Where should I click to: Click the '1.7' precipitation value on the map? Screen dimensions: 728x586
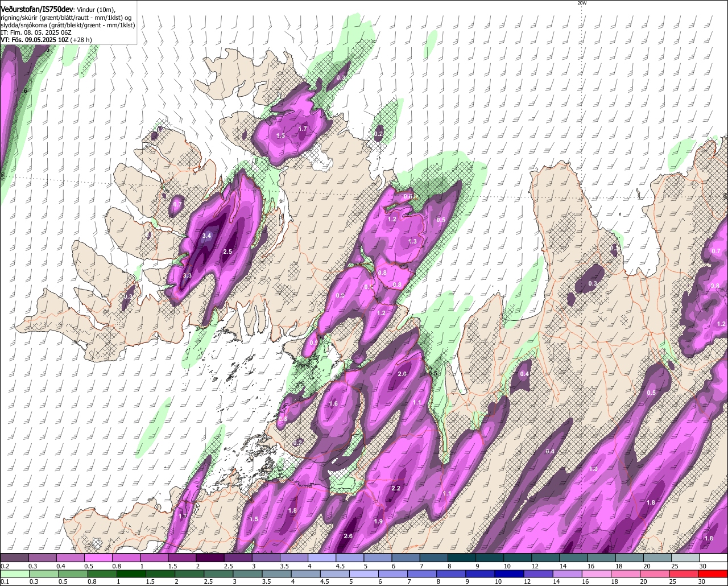[303, 129]
